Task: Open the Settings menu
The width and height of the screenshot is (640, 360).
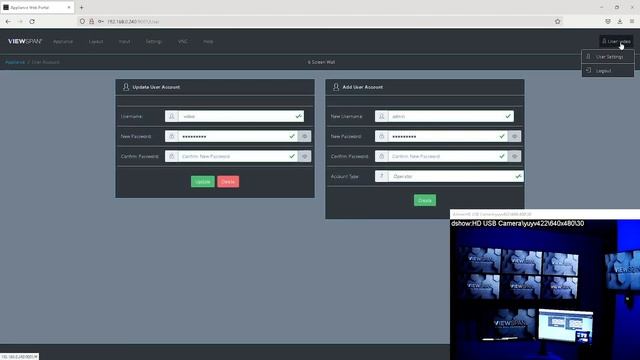Action: pos(154,42)
